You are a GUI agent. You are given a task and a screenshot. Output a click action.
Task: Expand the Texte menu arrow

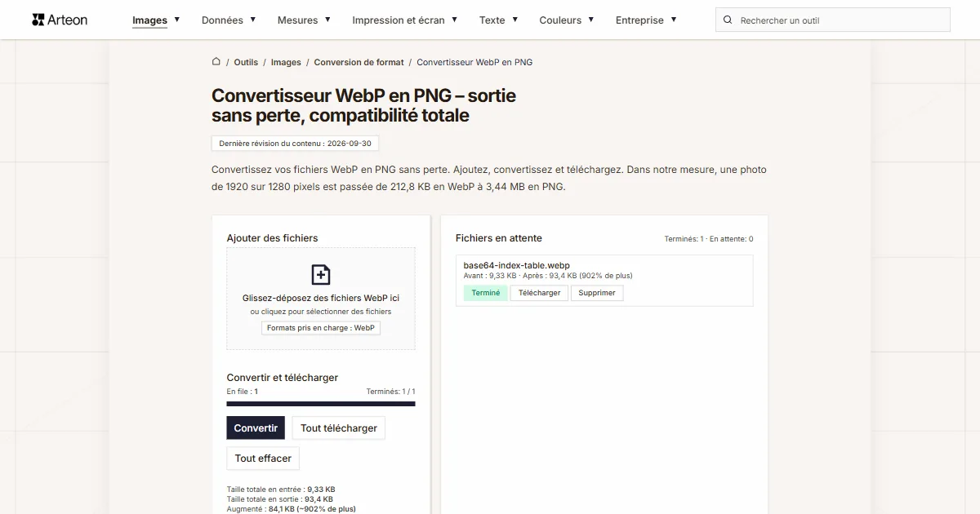pos(514,19)
